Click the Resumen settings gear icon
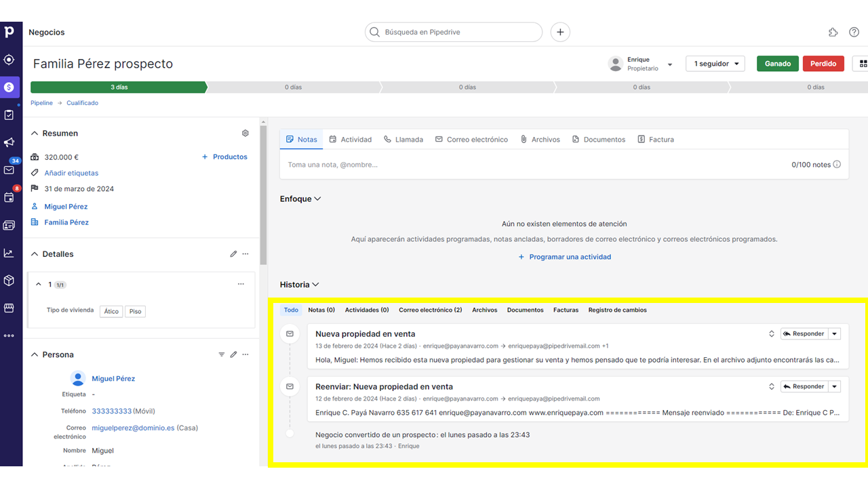The height and width of the screenshot is (488, 868). tap(245, 134)
